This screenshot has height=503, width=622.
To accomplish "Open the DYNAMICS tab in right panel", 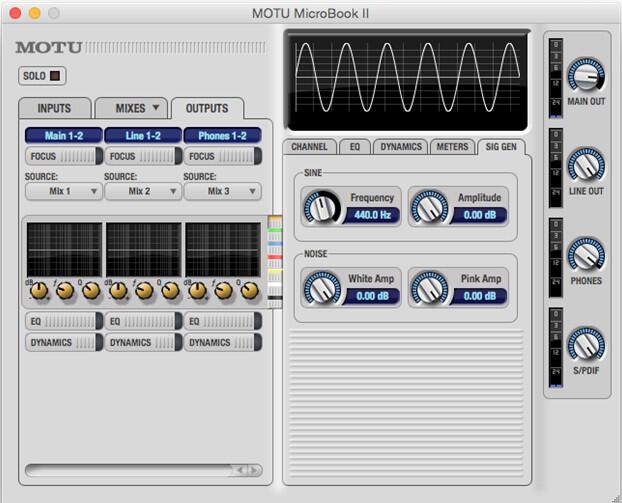I will point(401,147).
